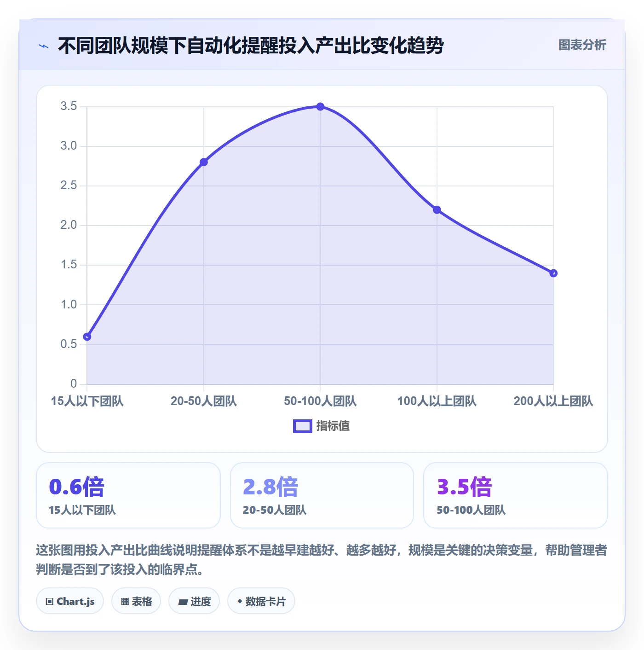Click the 进度 tag
This screenshot has width=644, height=650.
(x=194, y=601)
